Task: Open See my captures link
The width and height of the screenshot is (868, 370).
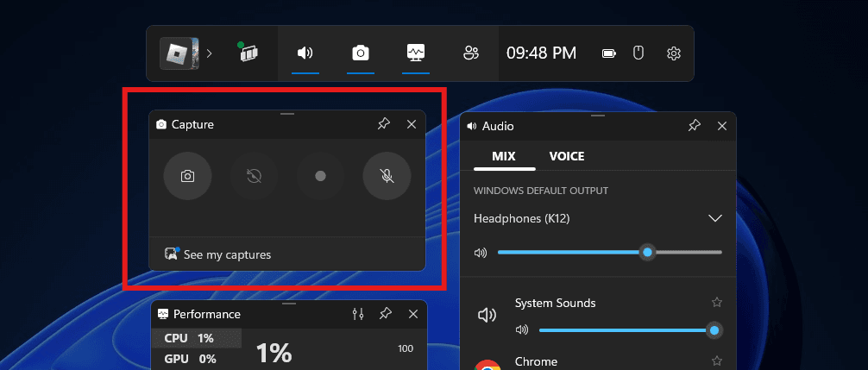Action: click(228, 255)
